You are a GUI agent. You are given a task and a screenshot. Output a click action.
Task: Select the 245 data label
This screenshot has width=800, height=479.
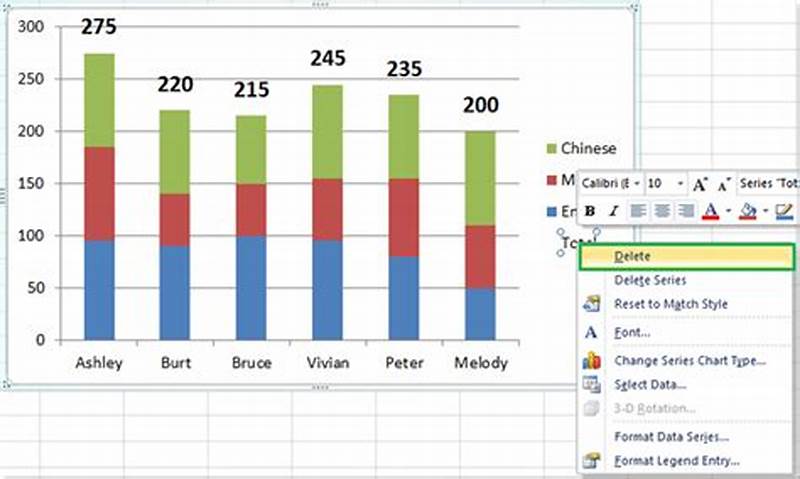(328, 58)
